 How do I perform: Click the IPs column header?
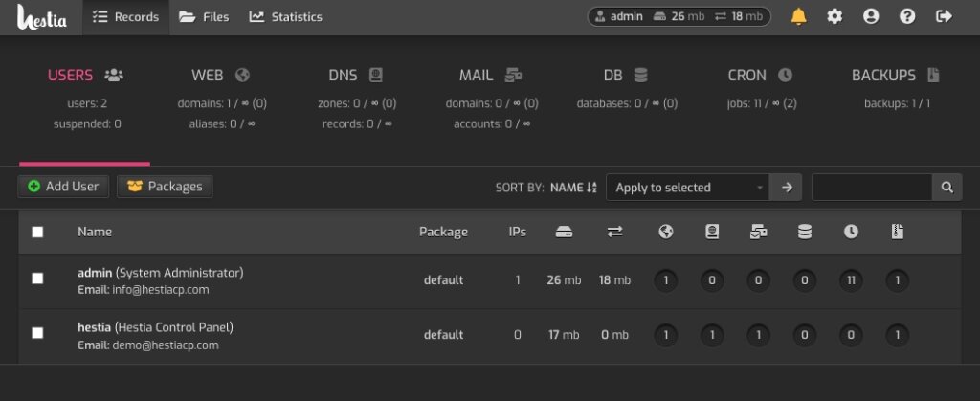click(518, 232)
